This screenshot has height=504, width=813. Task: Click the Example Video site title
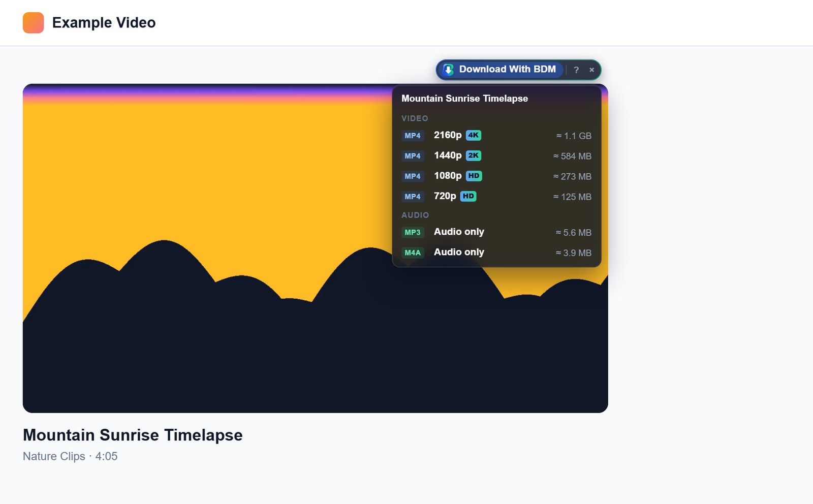click(104, 23)
